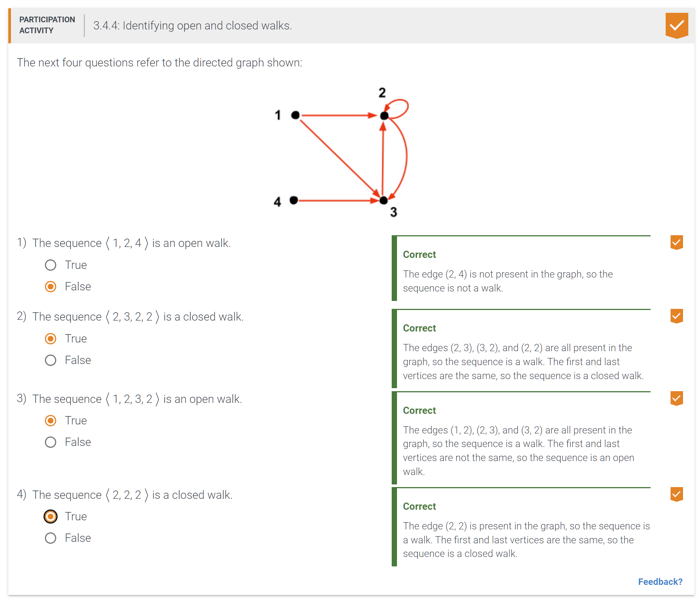The image size is (700, 603).
Task: Select False for sequence ⟨1, 2, 4⟩ question
Action: pos(51,287)
